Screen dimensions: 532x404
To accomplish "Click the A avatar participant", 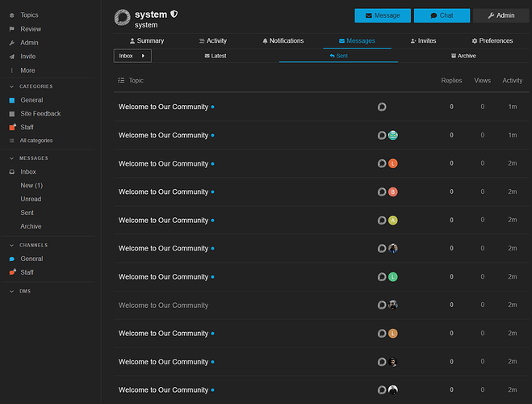I will coord(393,221).
